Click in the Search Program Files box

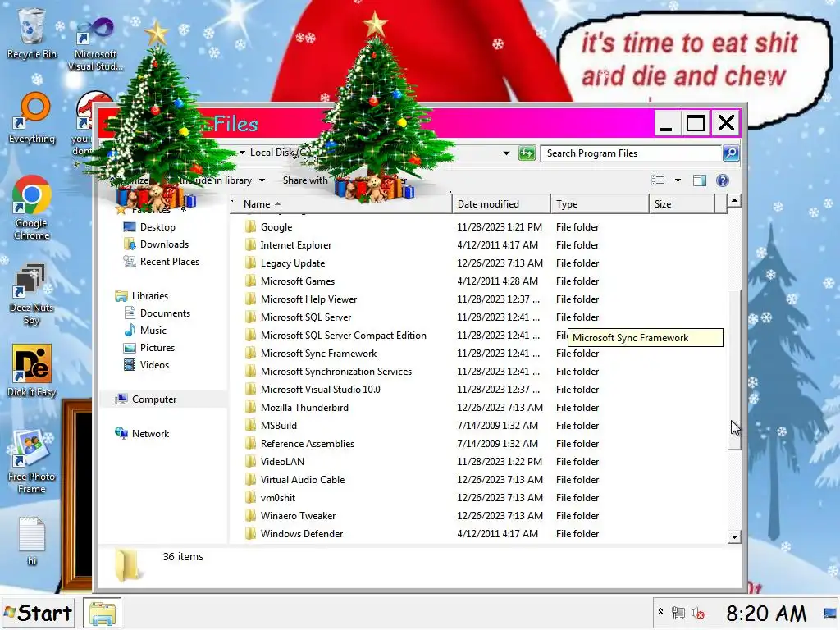coord(631,153)
